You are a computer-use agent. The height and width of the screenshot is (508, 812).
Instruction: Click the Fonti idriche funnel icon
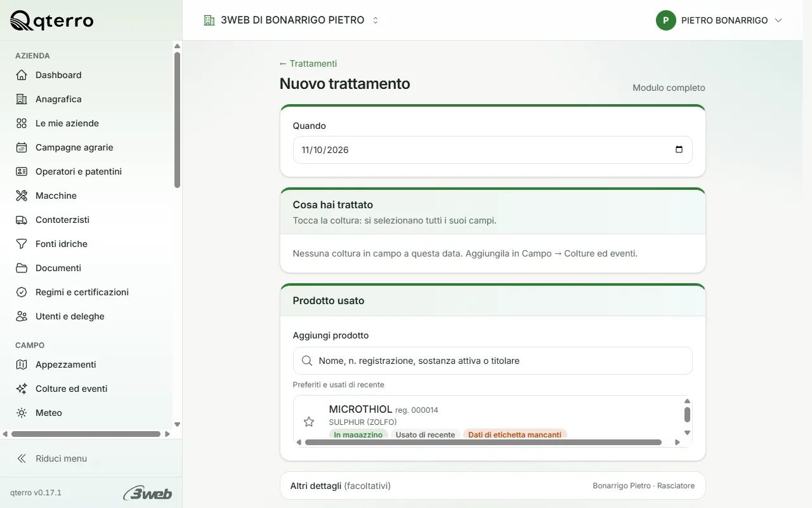tap(22, 244)
